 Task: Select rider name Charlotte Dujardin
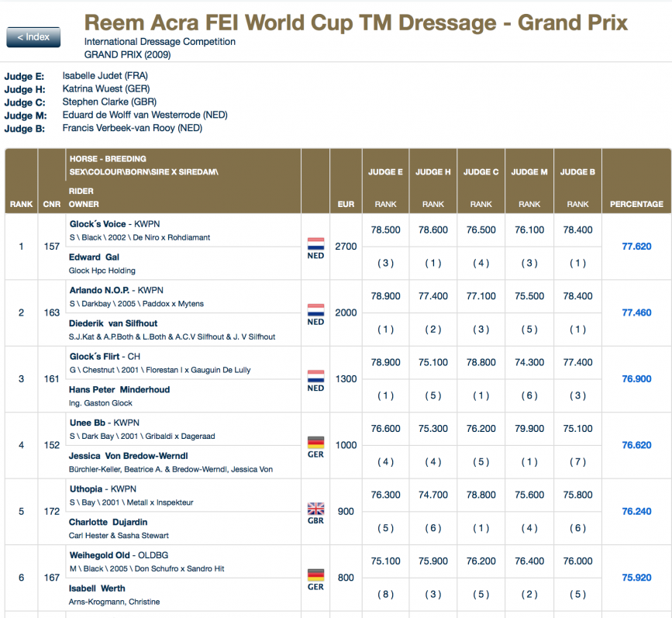point(108,523)
